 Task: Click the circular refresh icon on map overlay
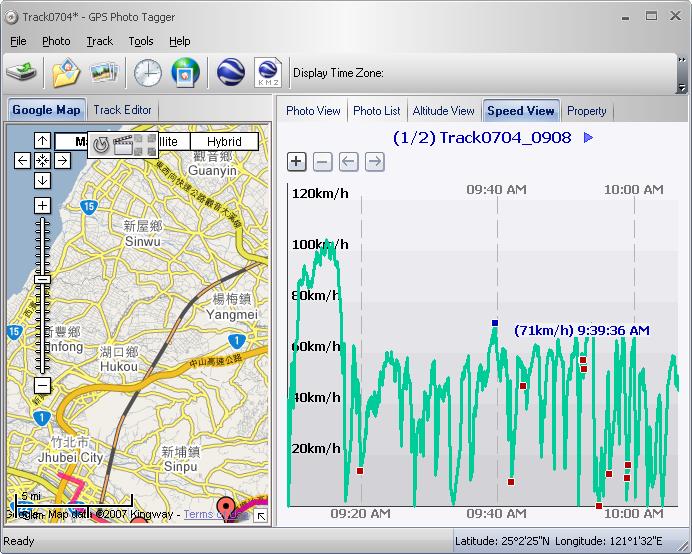pos(101,145)
